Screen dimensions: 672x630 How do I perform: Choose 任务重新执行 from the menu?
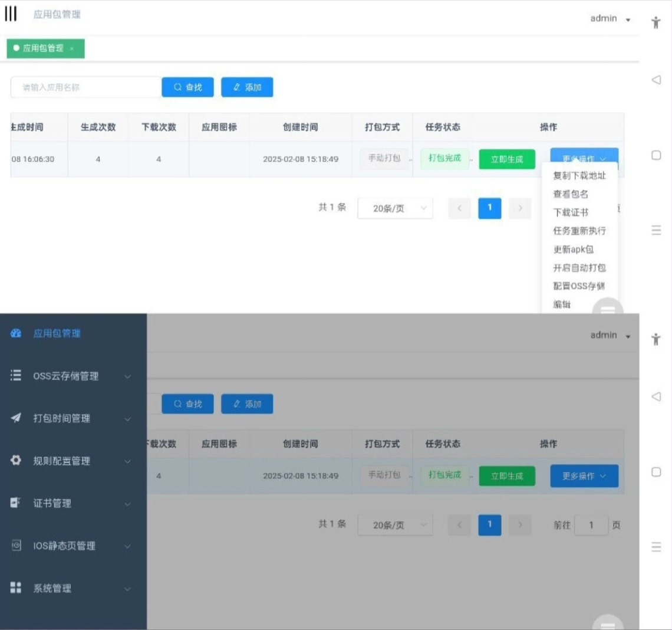pyautogui.click(x=579, y=231)
